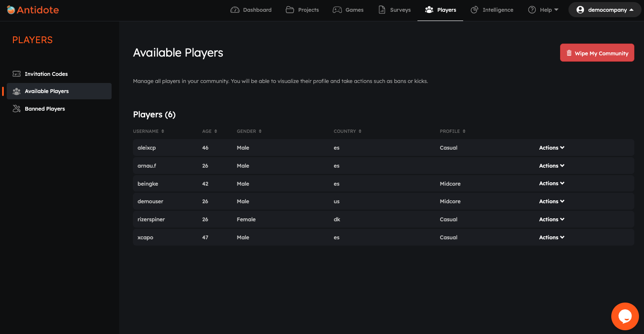The image size is (644, 334).
Task: Click the Banned Players icon
Action: 17,109
